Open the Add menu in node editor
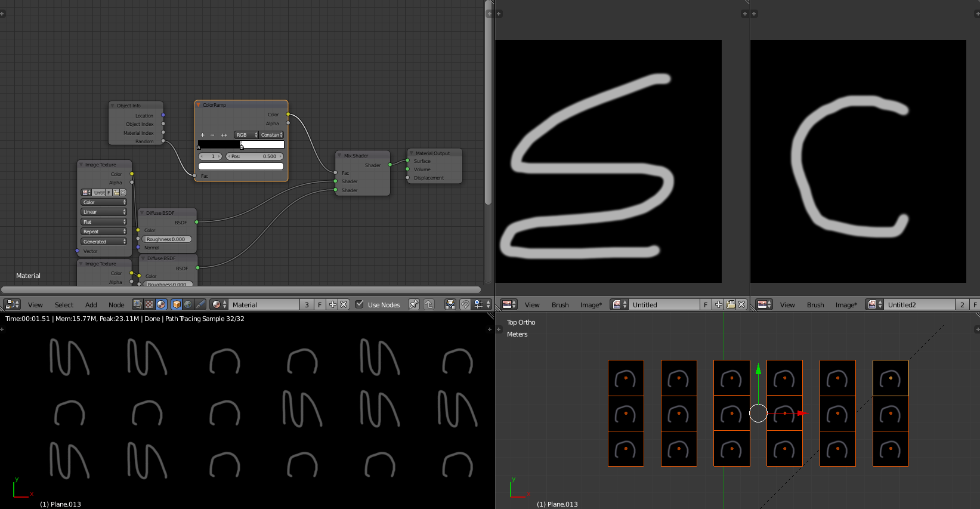Viewport: 980px width, 509px height. tap(91, 305)
